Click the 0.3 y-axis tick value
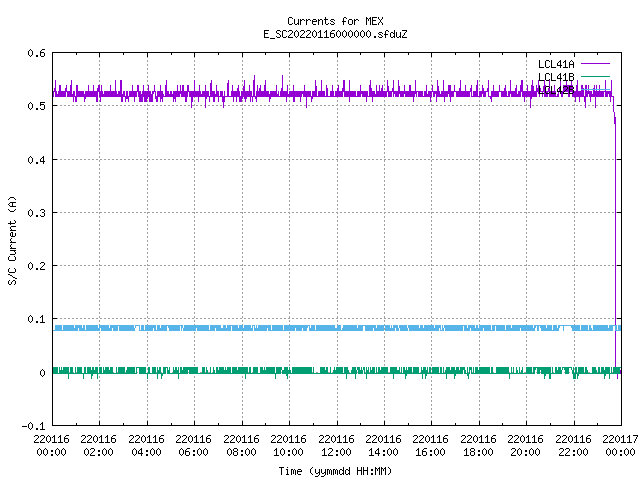The height and width of the screenshot is (480, 640). click(x=36, y=213)
